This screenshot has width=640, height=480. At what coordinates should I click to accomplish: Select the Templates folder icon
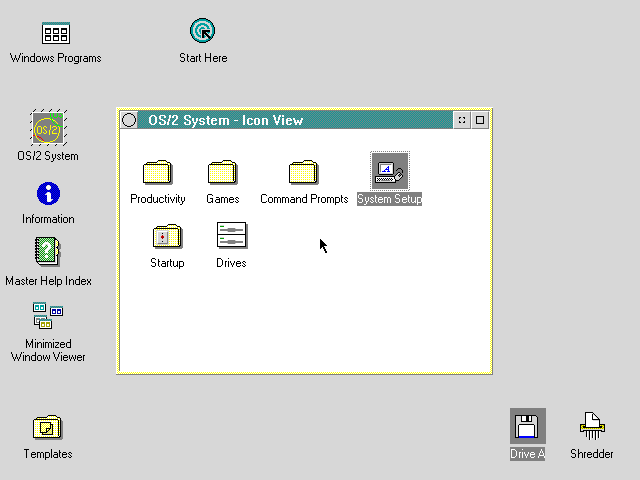[x=47, y=427]
